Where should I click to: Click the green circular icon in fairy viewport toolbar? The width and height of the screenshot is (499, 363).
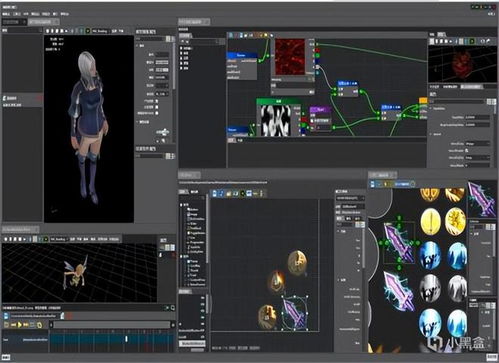[46, 239]
